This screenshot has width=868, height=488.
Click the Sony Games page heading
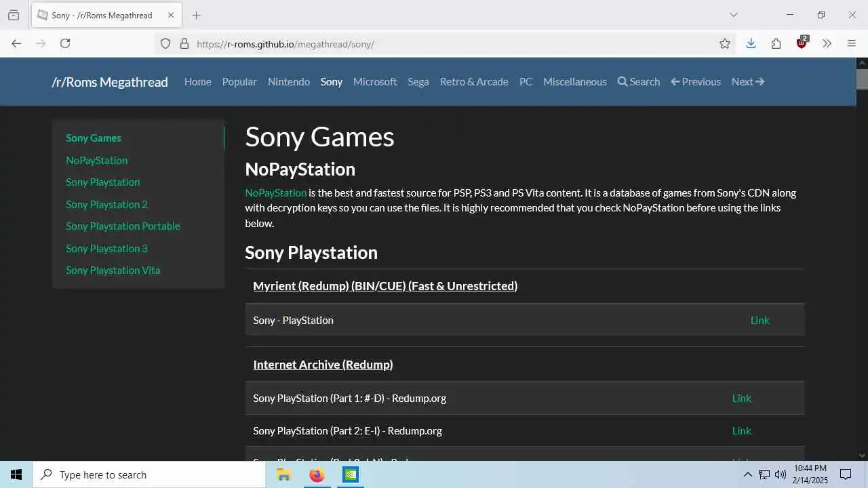[319, 137]
